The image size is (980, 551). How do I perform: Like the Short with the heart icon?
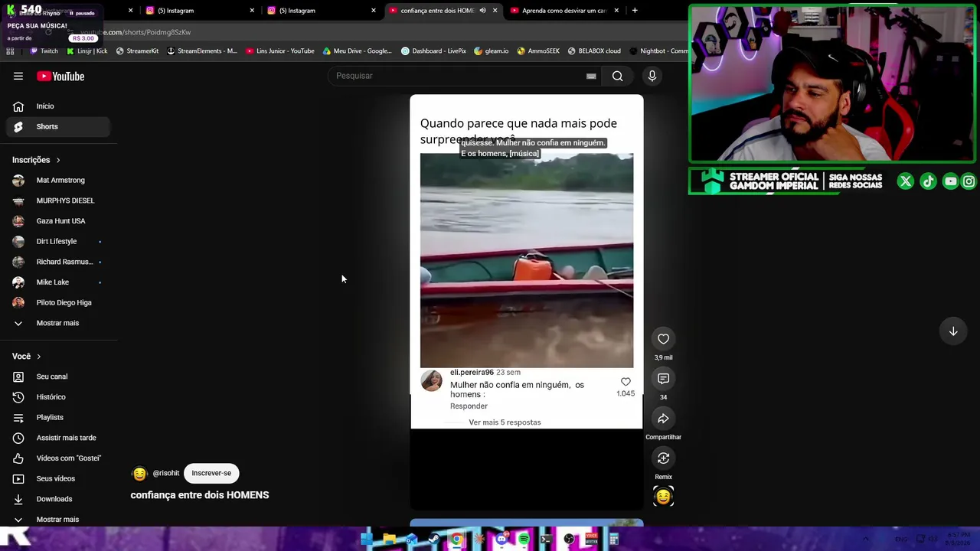(x=663, y=339)
